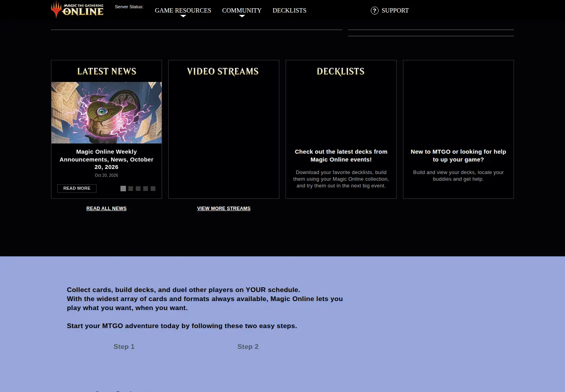
Task: Select the fourth news carousel dot
Action: [146, 189]
